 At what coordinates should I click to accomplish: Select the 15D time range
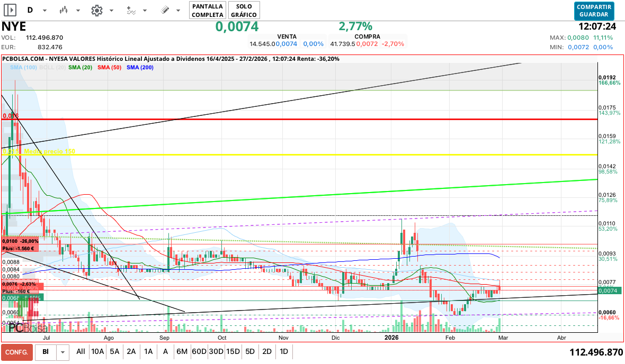click(233, 352)
